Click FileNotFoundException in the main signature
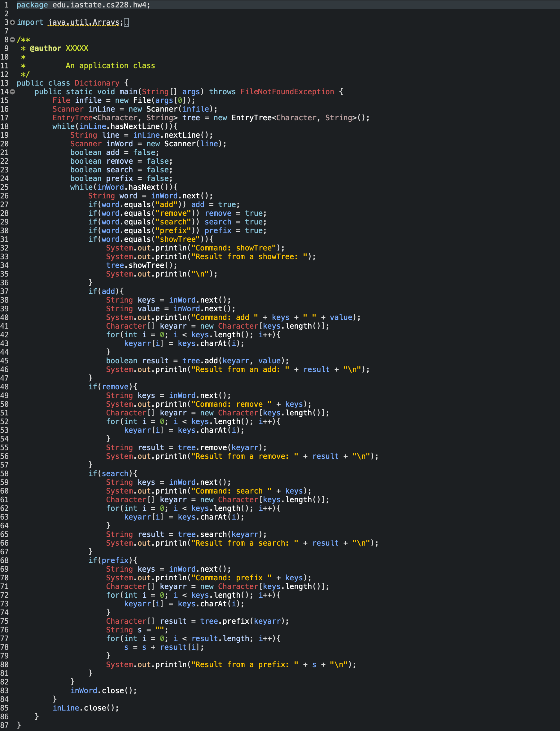 click(287, 92)
